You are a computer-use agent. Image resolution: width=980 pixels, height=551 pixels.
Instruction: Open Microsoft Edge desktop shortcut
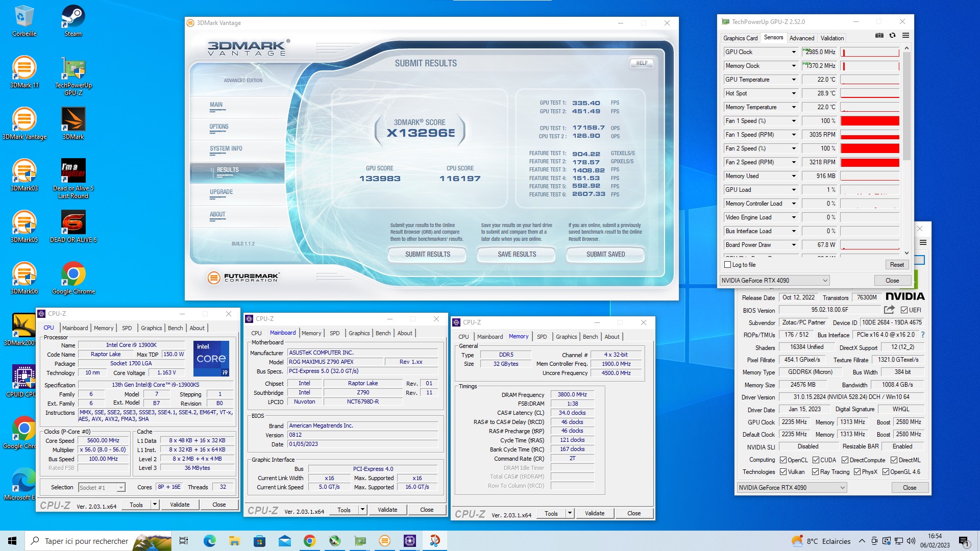pyautogui.click(x=20, y=484)
